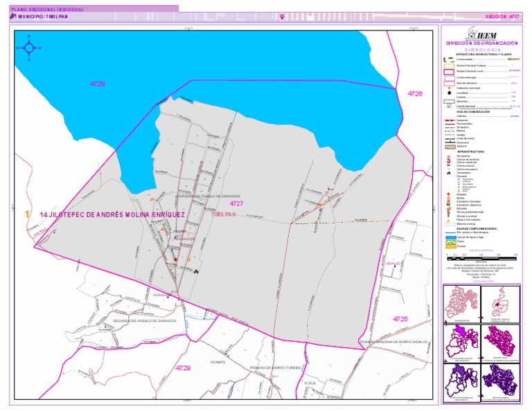This screenshot has height=411, width=532.
Task: Click the Autopista red line symbol
Action: click(450, 120)
